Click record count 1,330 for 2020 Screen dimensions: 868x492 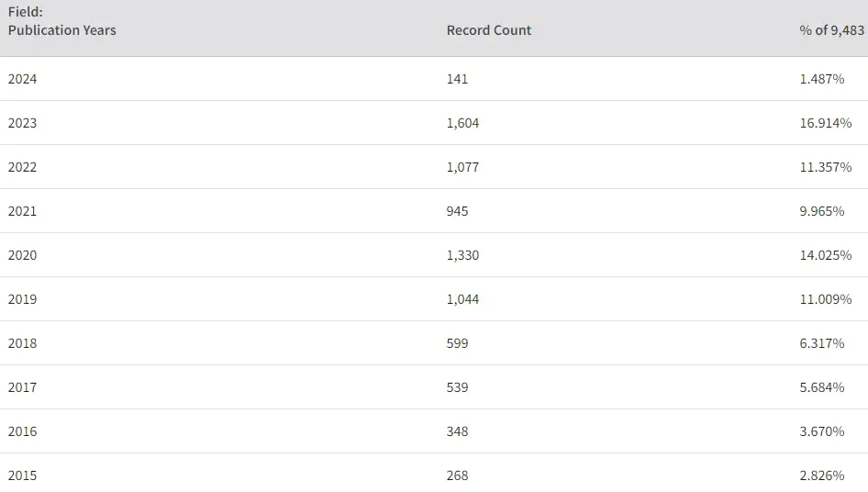pyautogui.click(x=462, y=255)
